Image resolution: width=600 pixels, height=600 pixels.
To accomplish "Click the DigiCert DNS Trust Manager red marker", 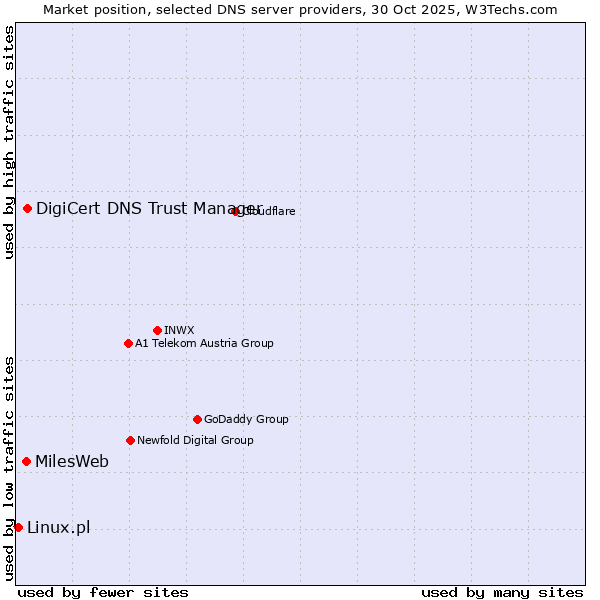I will tap(28, 208).
